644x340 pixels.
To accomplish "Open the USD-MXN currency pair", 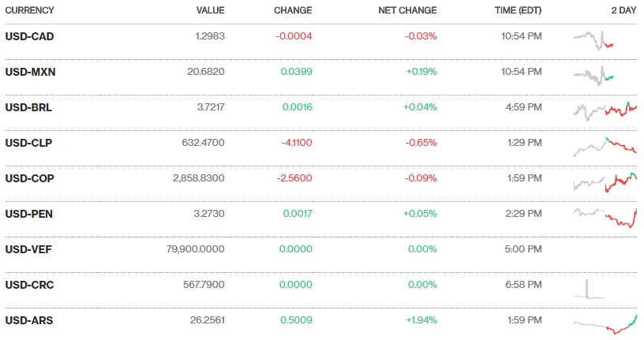I will pyautogui.click(x=30, y=72).
